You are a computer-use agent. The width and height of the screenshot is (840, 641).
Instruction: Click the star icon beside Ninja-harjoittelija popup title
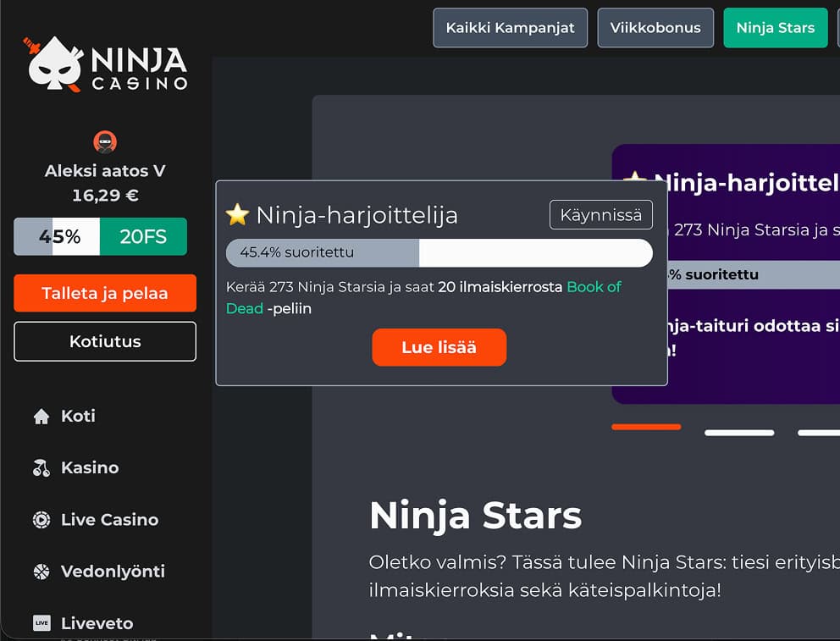pos(237,215)
